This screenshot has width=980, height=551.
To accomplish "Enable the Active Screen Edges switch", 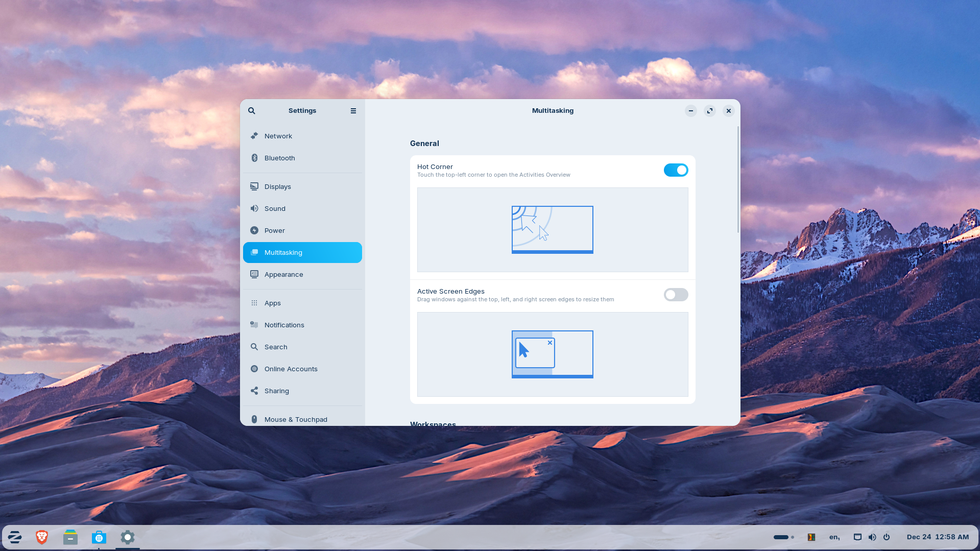I will pyautogui.click(x=676, y=295).
